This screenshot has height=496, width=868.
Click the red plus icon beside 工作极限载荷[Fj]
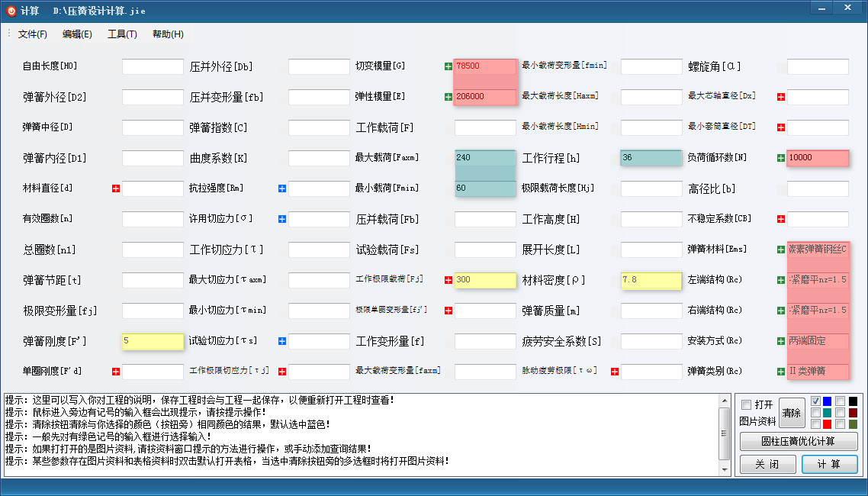tap(448, 280)
